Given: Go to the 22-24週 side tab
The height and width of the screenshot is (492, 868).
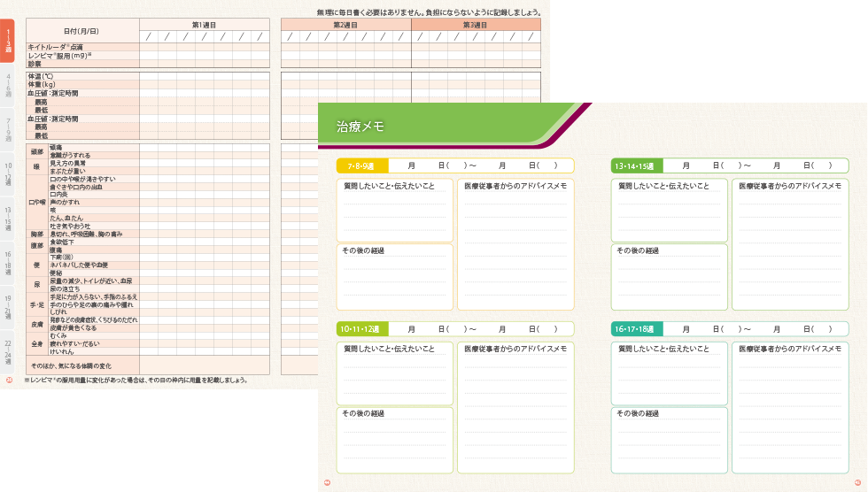Looking at the screenshot, I should 8,350.
